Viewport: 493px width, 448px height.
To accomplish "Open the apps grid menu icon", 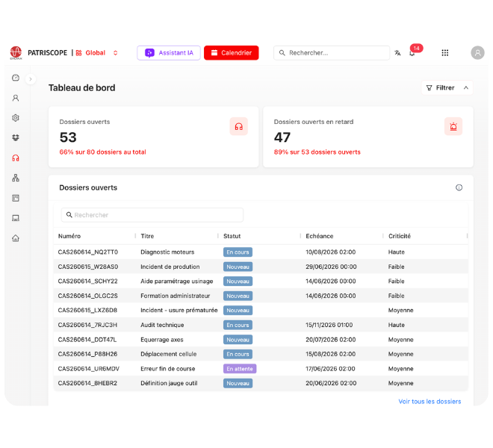I will click(x=445, y=53).
